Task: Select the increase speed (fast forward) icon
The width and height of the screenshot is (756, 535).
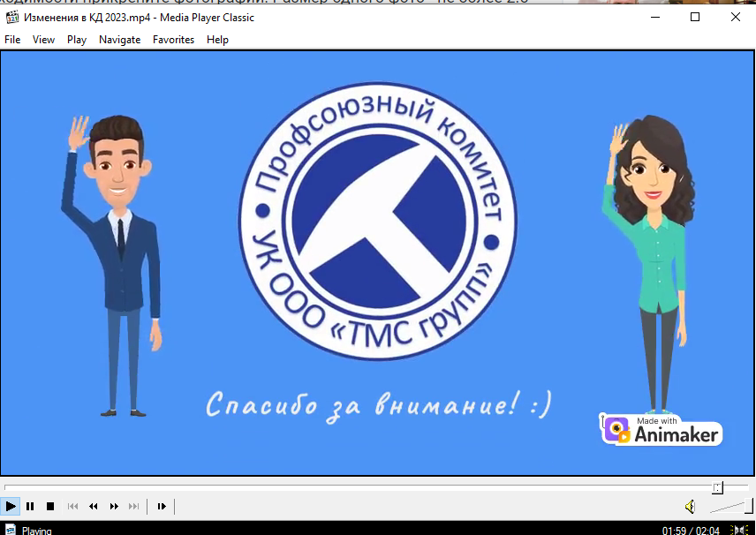Action: tap(113, 506)
